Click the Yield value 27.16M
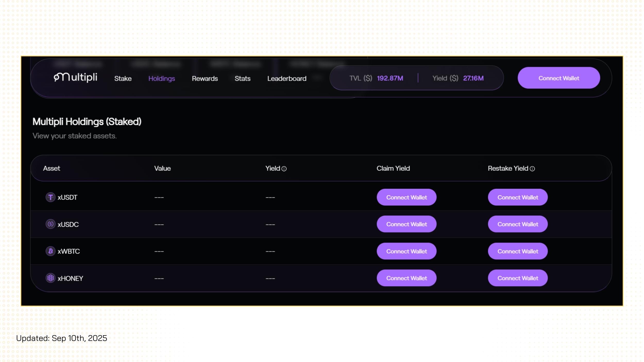The width and height of the screenshot is (644, 362). click(x=473, y=78)
